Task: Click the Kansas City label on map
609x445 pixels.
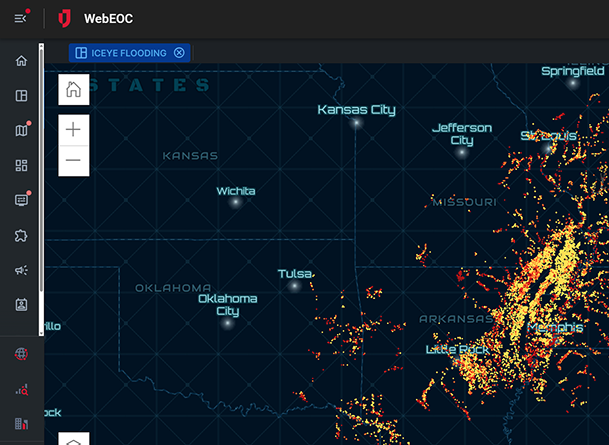Action: click(x=356, y=110)
